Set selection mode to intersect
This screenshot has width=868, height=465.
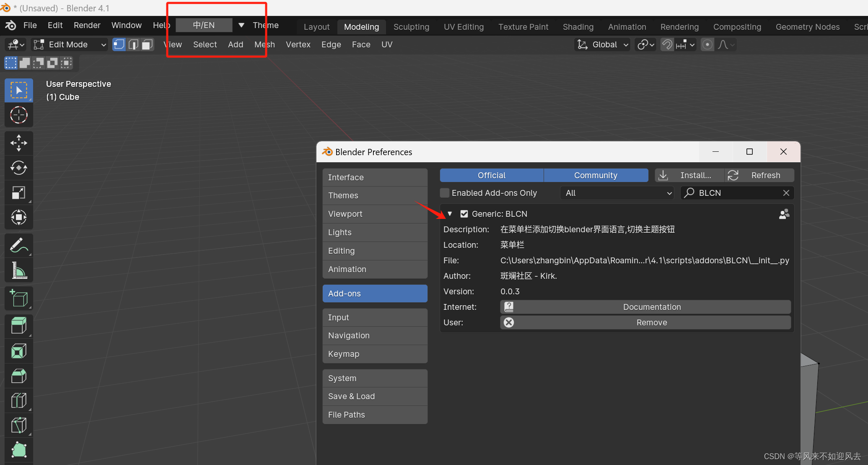click(x=66, y=63)
